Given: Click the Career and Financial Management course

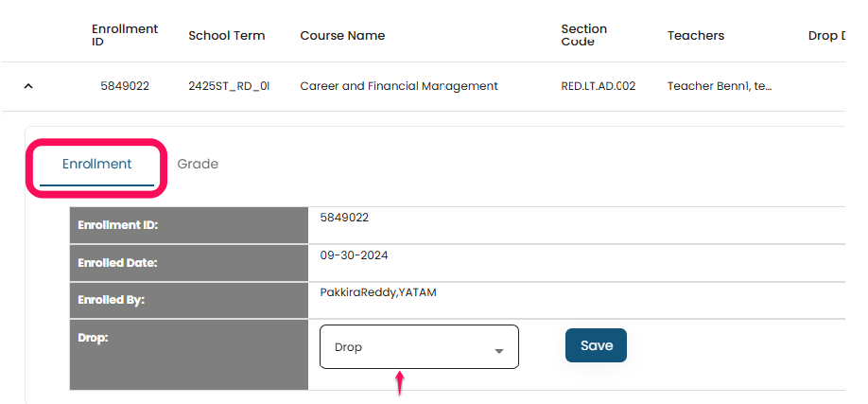Looking at the screenshot, I should (x=398, y=86).
